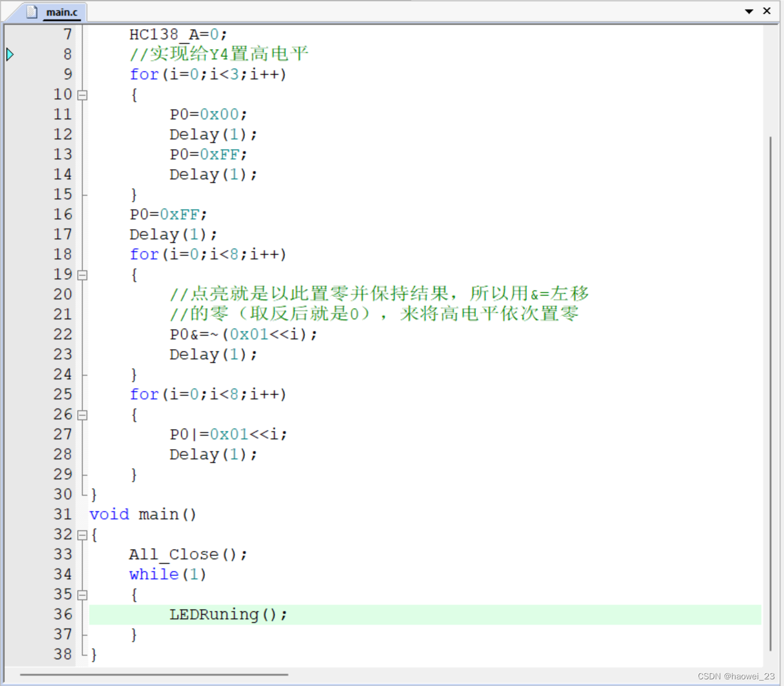Viewport: 784px width, 686px height.
Task: Click line number 7 in the gutter
Action: pos(68,35)
